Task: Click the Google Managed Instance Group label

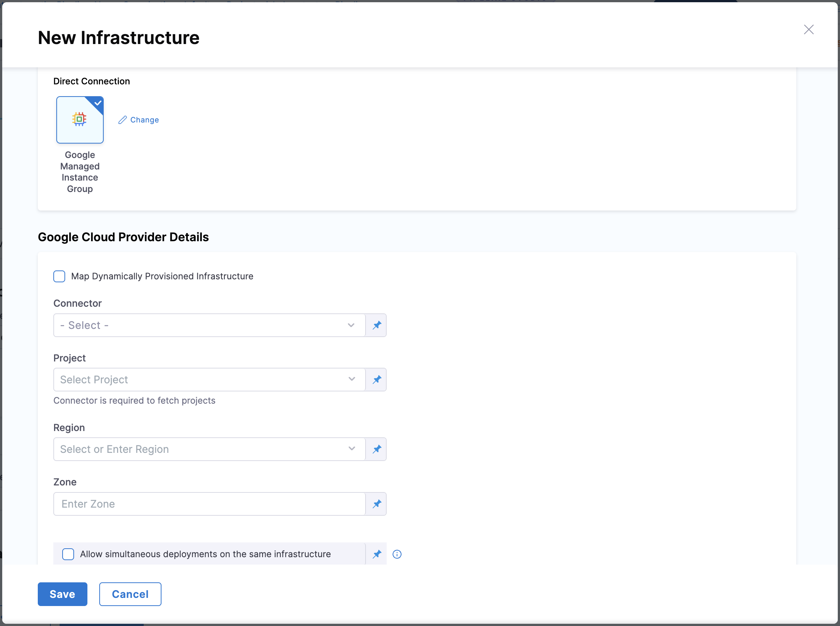Action: tap(80, 172)
